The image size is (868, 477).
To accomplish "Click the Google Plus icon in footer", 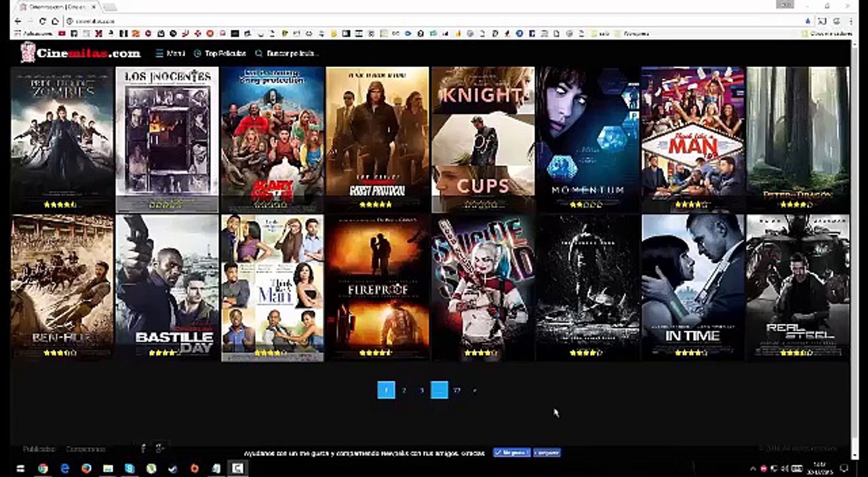I will [160, 449].
